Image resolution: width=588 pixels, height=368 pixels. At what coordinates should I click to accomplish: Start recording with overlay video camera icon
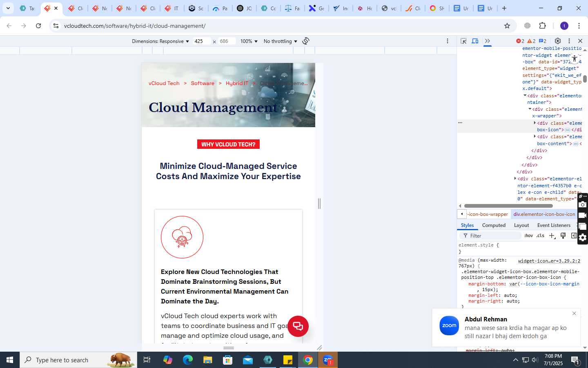(x=583, y=215)
